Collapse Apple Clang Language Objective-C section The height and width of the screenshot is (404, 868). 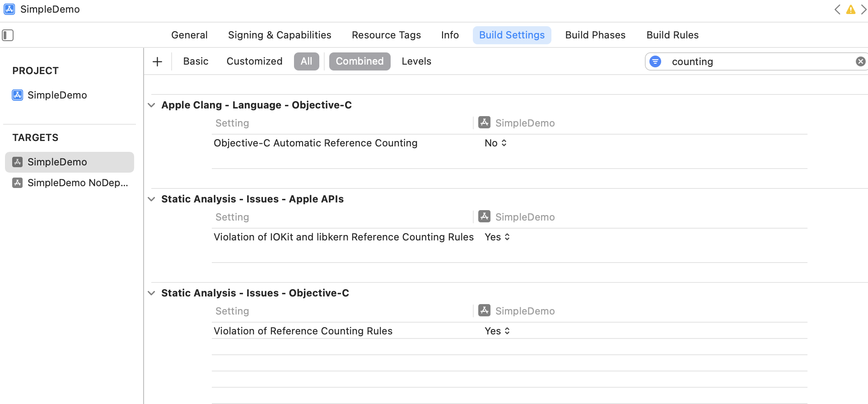tap(152, 105)
